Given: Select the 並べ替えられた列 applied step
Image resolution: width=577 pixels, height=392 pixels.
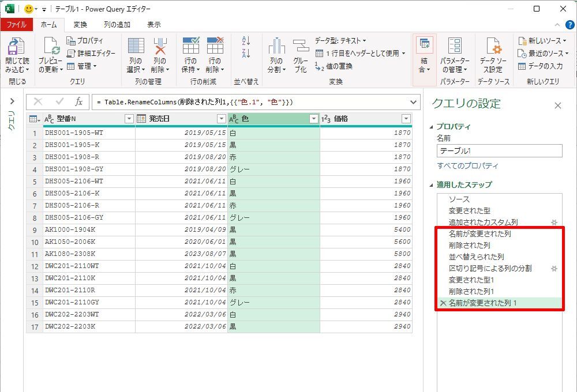Looking at the screenshot, I should click(x=476, y=257).
